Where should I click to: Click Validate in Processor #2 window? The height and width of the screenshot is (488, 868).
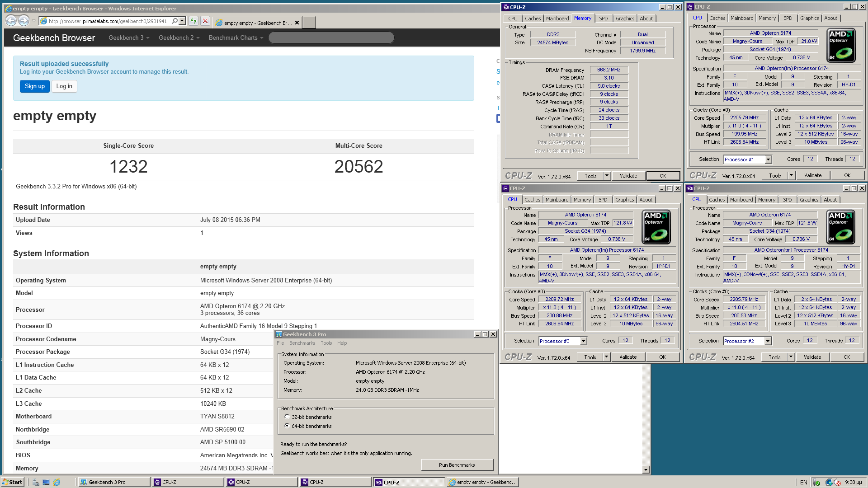coord(812,357)
